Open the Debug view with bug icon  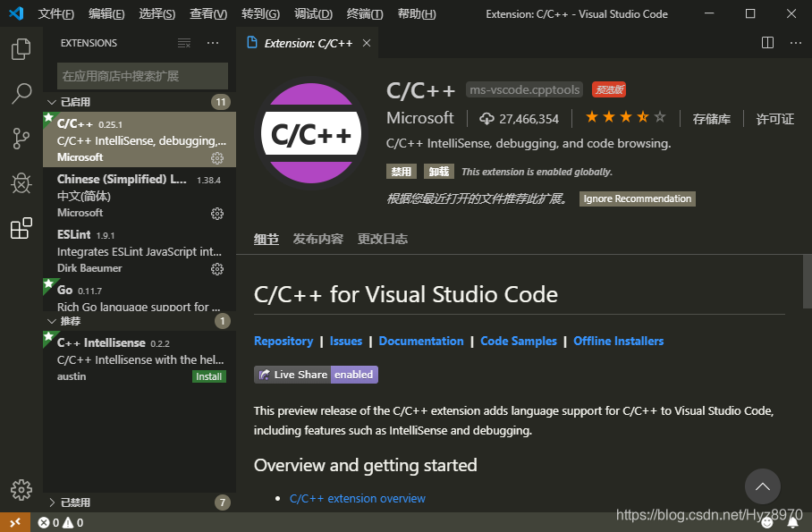[21, 183]
